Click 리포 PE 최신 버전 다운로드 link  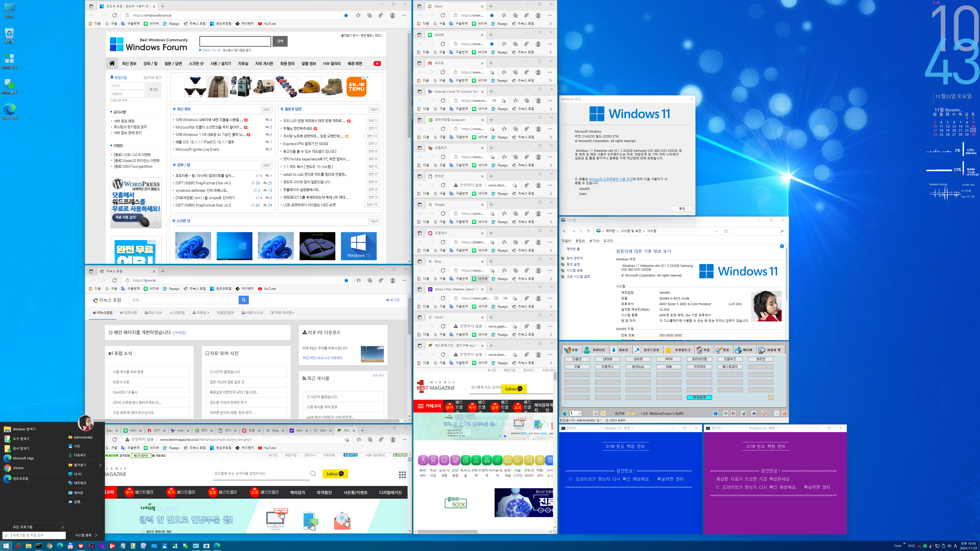[x=323, y=358]
